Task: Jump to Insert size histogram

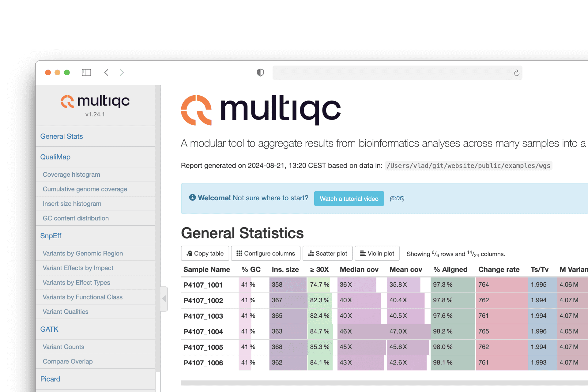Action: (x=72, y=204)
